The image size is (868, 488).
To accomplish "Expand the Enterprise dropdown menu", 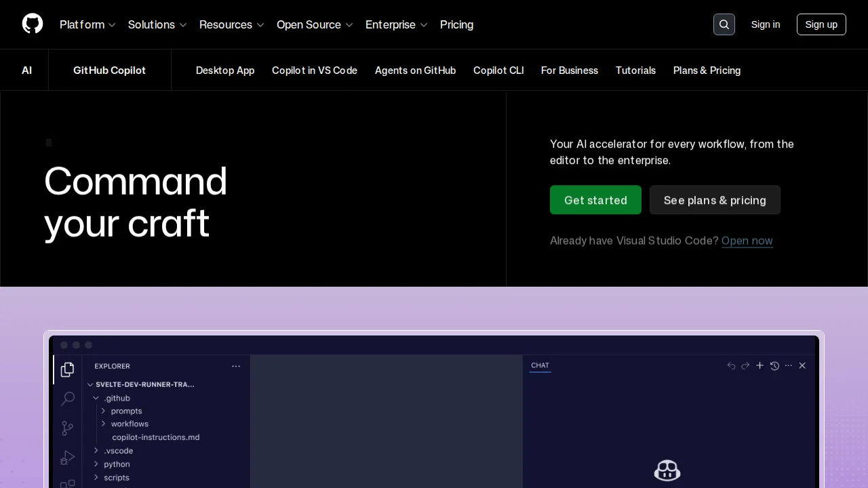I will point(396,24).
